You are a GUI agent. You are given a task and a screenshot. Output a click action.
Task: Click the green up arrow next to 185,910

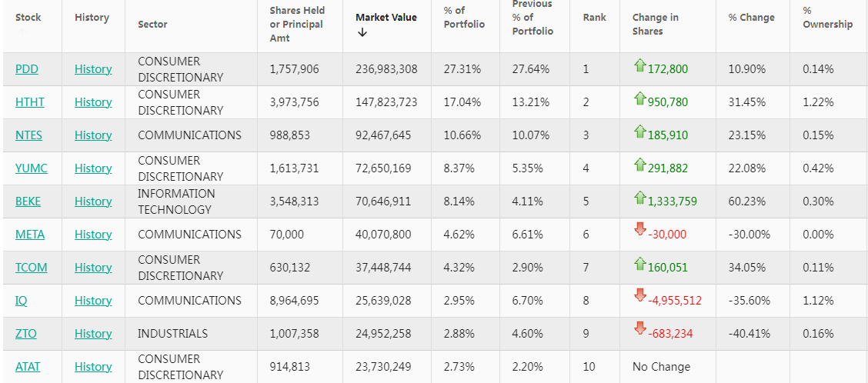tap(639, 133)
